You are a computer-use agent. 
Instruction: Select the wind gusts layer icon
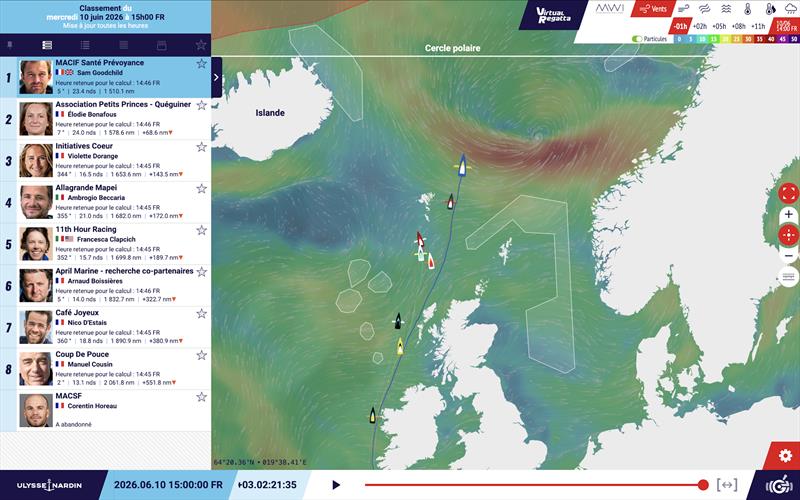coord(683,9)
